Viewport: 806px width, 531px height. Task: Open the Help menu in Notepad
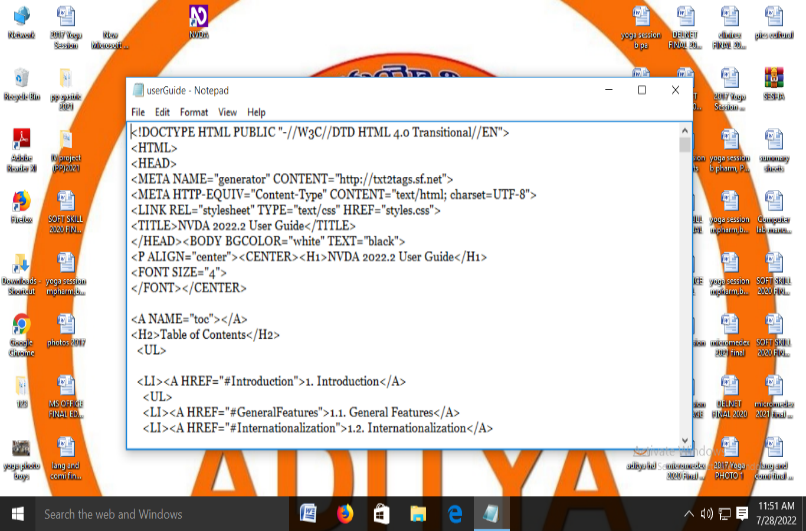tap(256, 112)
